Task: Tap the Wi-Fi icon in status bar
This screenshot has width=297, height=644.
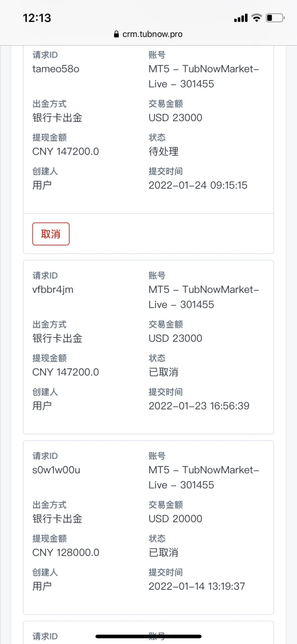Action: point(256,18)
